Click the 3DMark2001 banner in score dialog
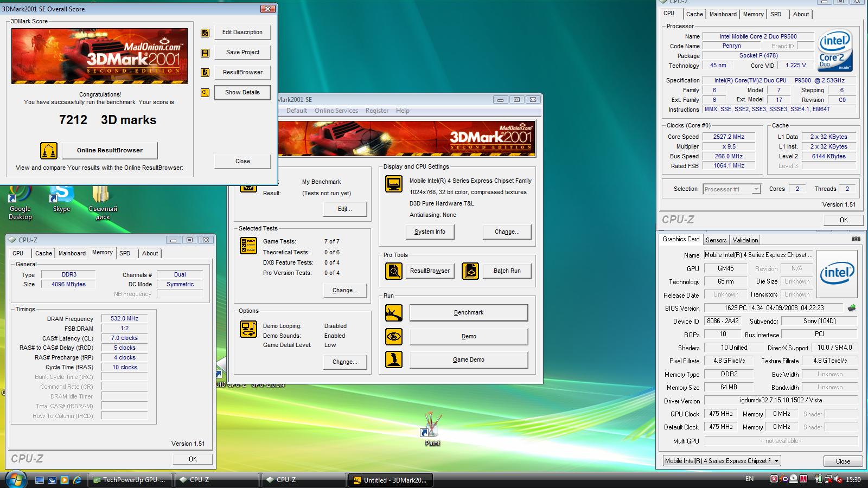 pos(99,56)
